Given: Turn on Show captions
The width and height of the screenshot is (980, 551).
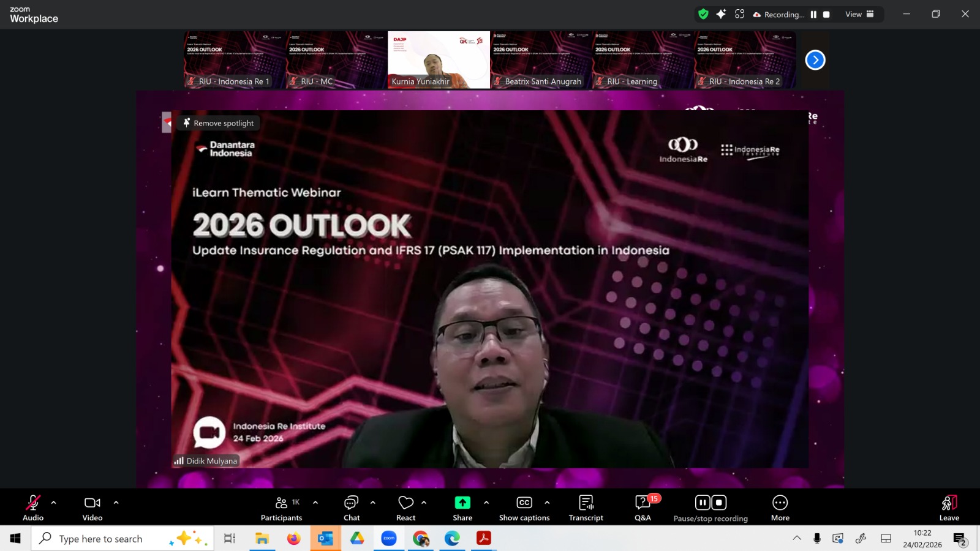Looking at the screenshot, I should [524, 508].
